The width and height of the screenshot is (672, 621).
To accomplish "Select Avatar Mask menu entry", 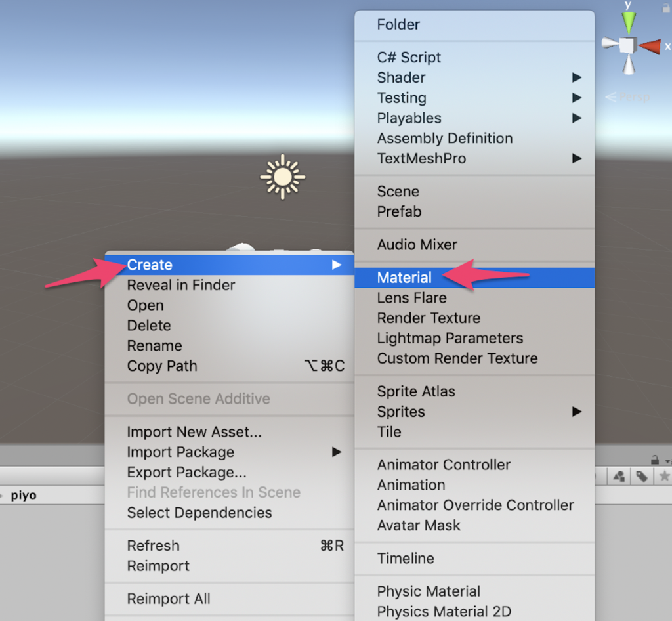I will pos(474,525).
